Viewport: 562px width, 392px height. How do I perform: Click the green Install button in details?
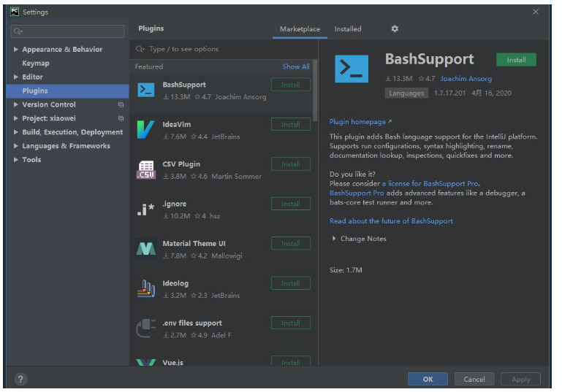(516, 60)
